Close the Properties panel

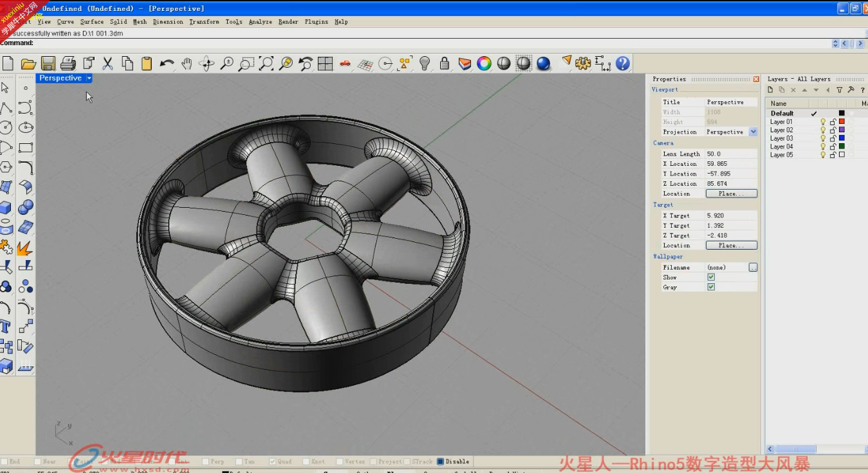point(756,79)
